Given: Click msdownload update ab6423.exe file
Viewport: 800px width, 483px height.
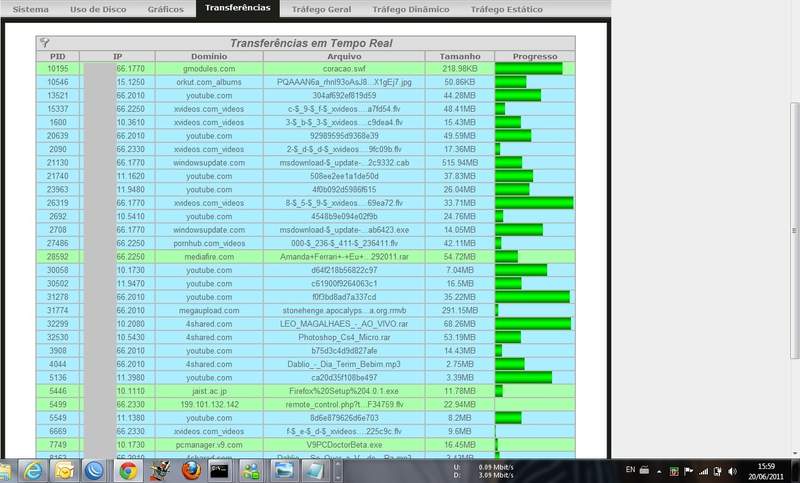Looking at the screenshot, I should 344,230.
